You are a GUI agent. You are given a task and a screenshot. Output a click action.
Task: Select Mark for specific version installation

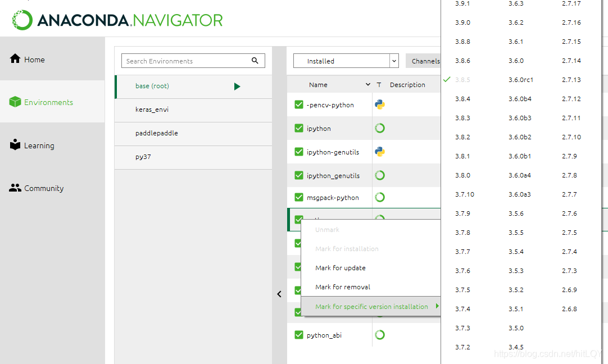371,307
